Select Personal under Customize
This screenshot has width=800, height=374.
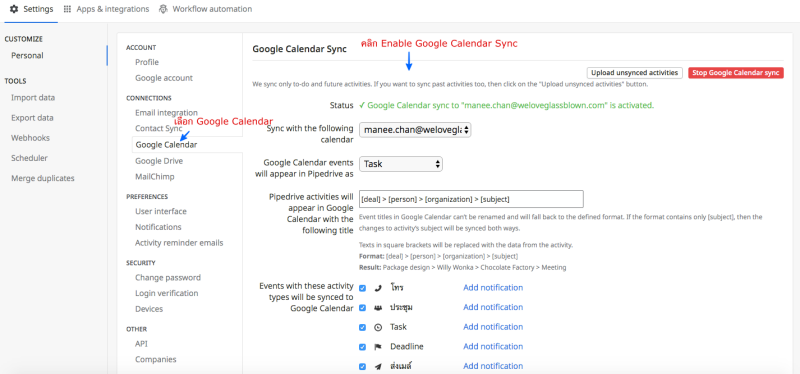(x=28, y=56)
